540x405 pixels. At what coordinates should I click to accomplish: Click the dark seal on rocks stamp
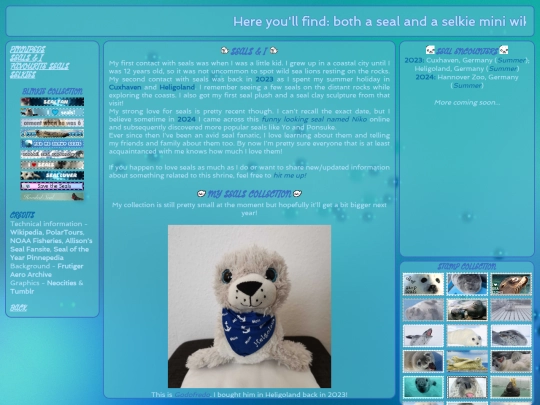tap(467, 310)
